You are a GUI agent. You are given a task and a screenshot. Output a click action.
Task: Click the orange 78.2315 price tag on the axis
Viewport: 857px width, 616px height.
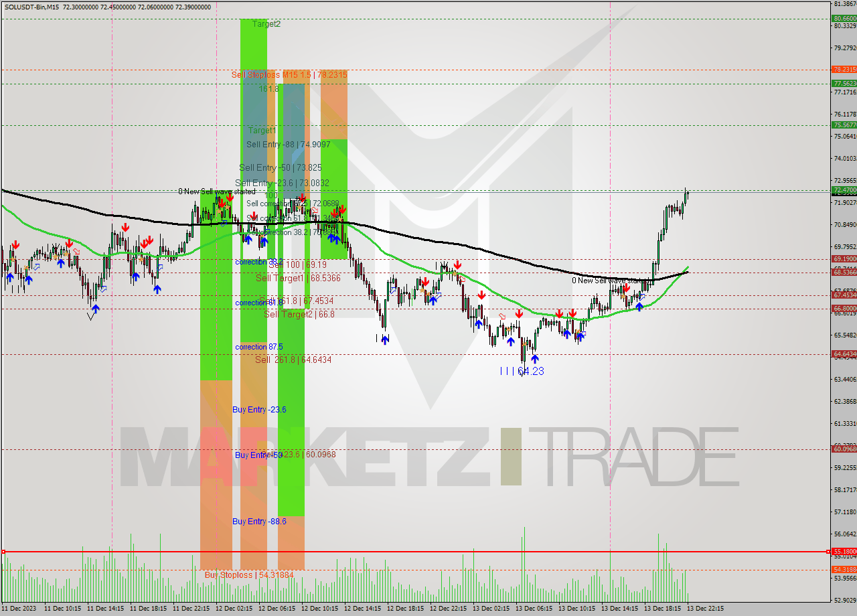[x=844, y=69]
